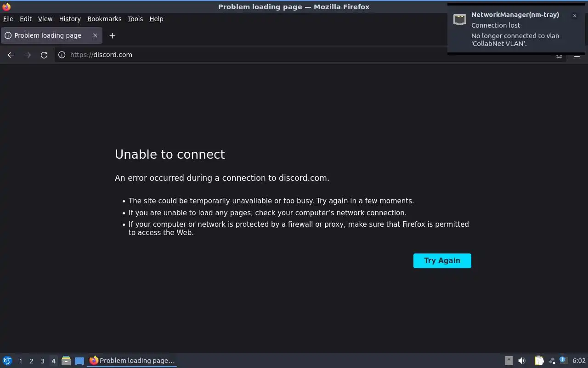Reload the current page
Image resolution: width=588 pixels, height=368 pixels.
coord(44,55)
